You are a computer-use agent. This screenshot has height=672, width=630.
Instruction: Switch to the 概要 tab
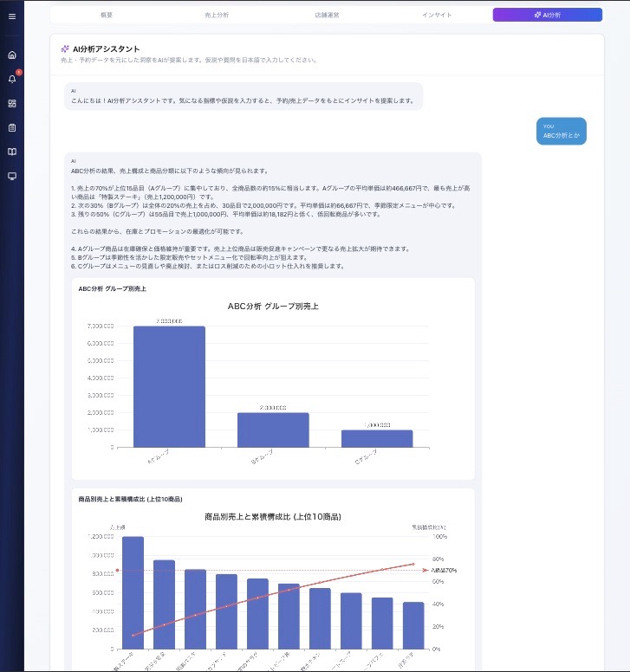[107, 15]
